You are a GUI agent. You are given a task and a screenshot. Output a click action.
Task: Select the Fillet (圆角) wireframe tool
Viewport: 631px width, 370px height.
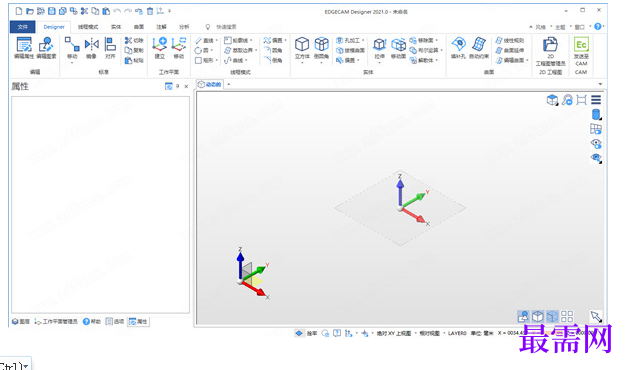[x=273, y=50]
